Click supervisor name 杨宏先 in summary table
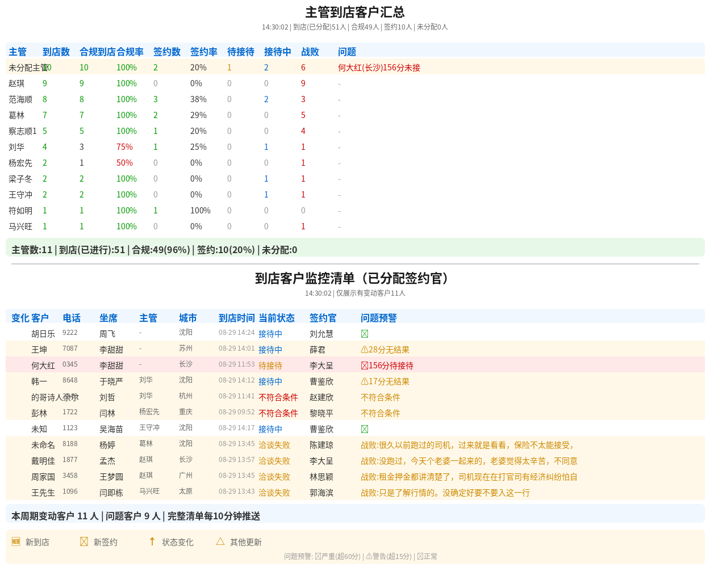The width and height of the screenshot is (710, 588). (20, 163)
